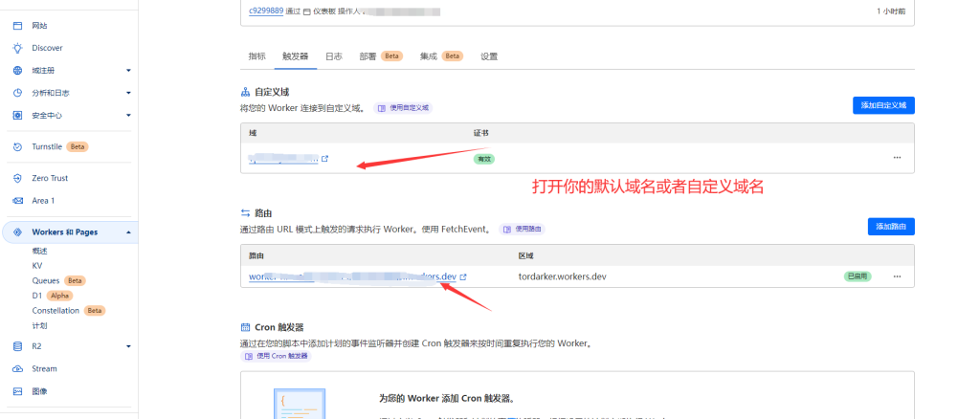
Task: Open Queues Beta in the sidebar
Action: 59,280
